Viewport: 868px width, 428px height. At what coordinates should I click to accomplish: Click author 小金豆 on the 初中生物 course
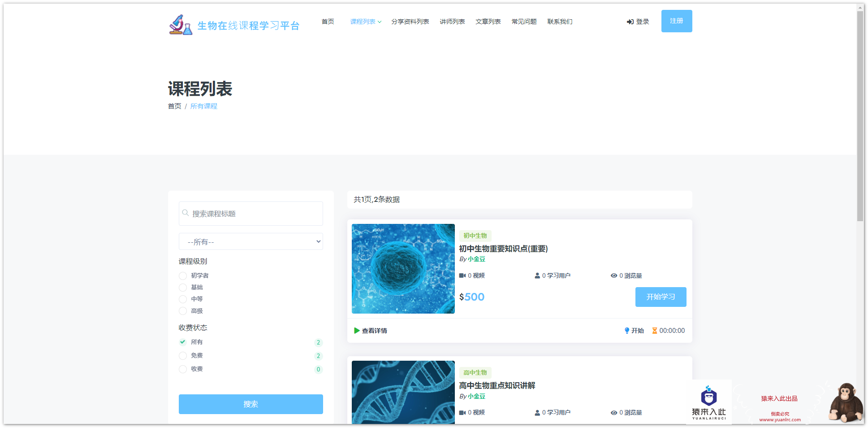click(x=476, y=259)
